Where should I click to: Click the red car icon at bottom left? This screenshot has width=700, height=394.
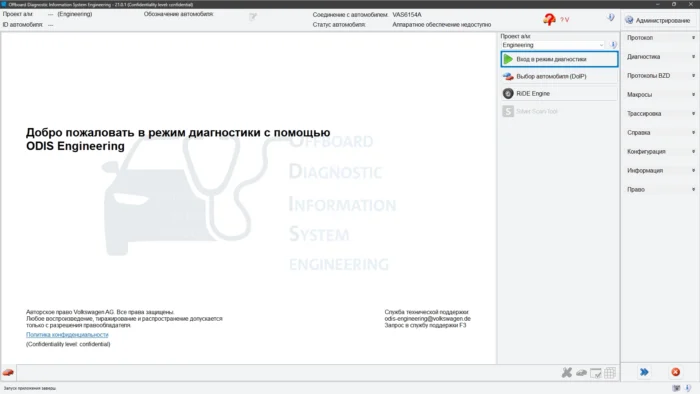[8, 372]
